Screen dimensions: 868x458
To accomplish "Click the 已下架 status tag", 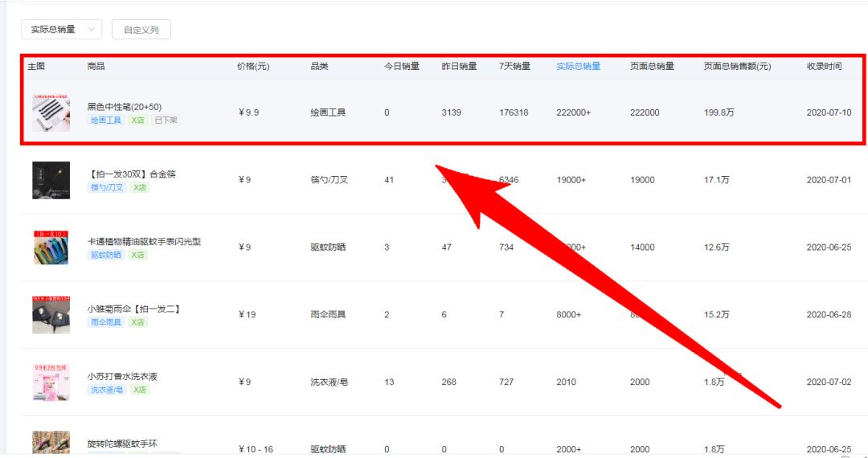I will pos(166,120).
